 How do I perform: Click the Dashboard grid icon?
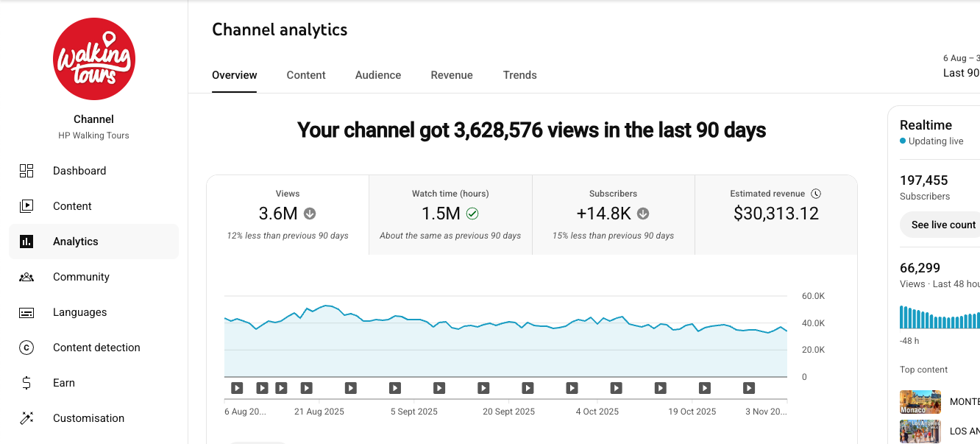click(x=26, y=171)
